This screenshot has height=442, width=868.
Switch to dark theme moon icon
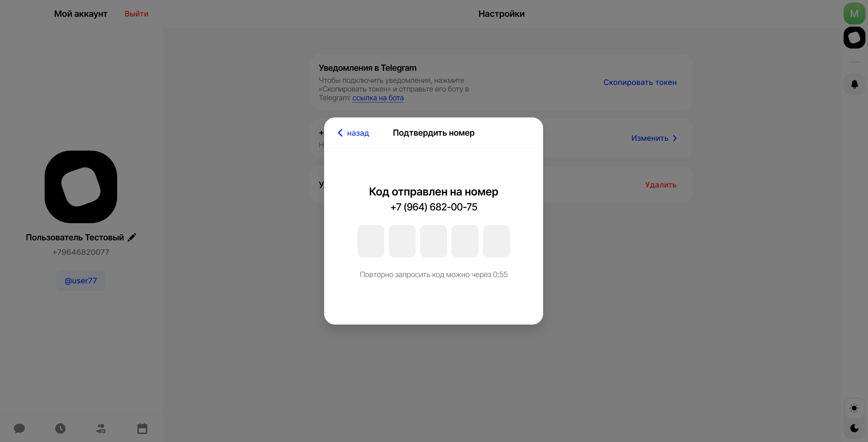854,428
